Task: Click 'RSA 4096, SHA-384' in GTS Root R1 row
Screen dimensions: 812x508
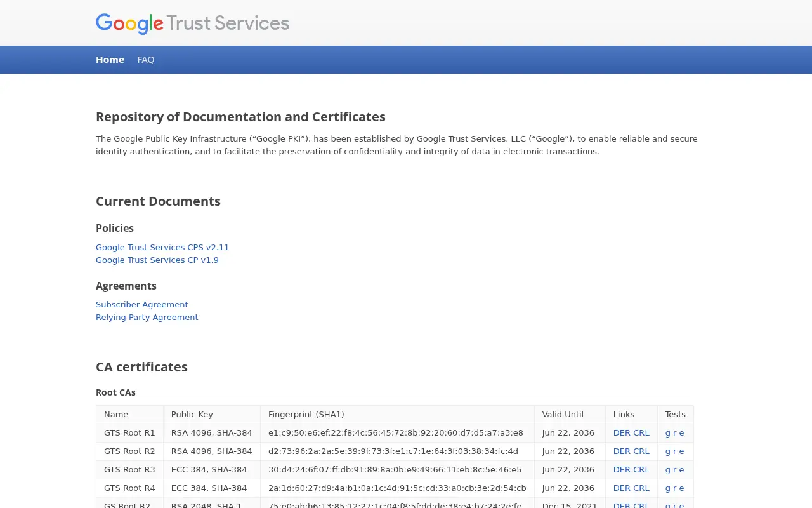Action: tap(212, 433)
